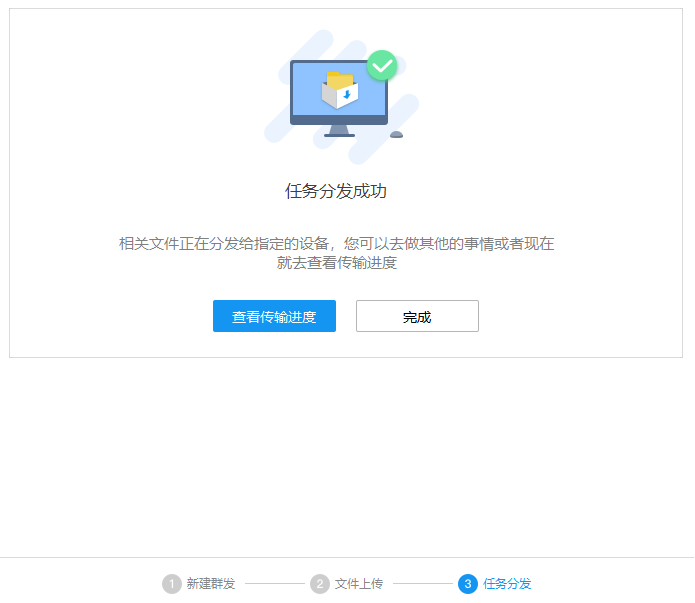The image size is (695, 603).
Task: Click the computer monitor download illustration
Action: pos(339,98)
